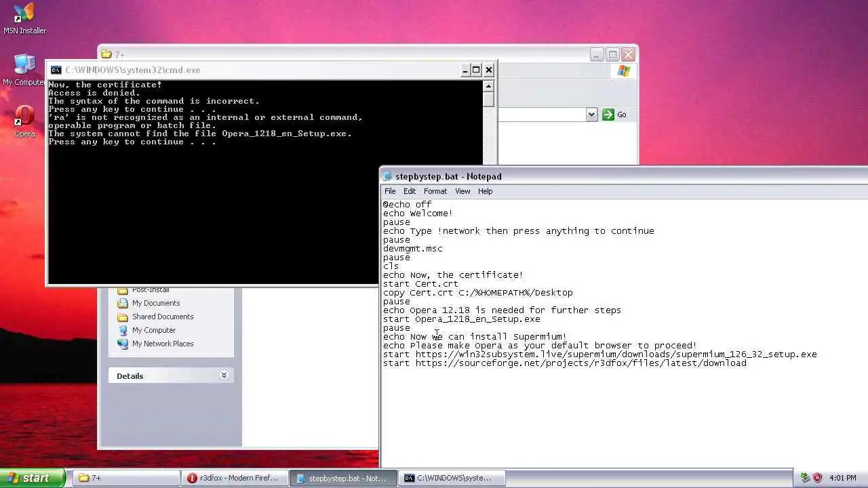Open the Format menu in Notepad
The height and width of the screenshot is (488, 868).
435,191
